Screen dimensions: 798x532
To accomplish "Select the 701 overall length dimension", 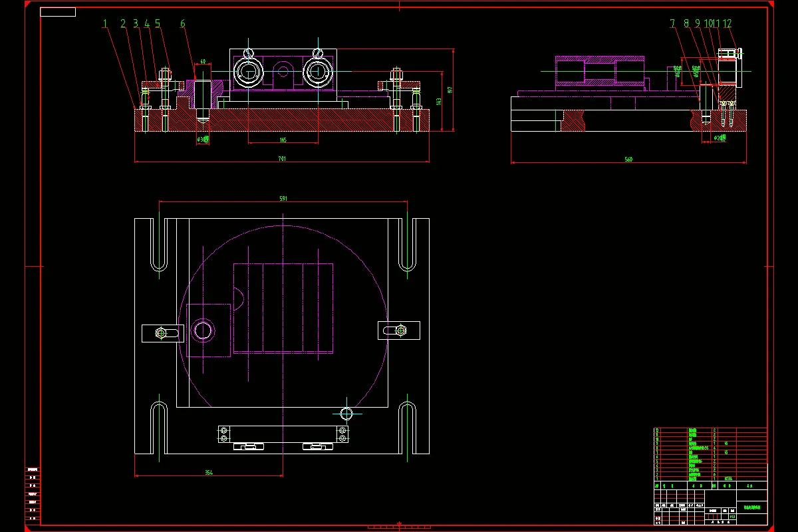I will 282,159.
